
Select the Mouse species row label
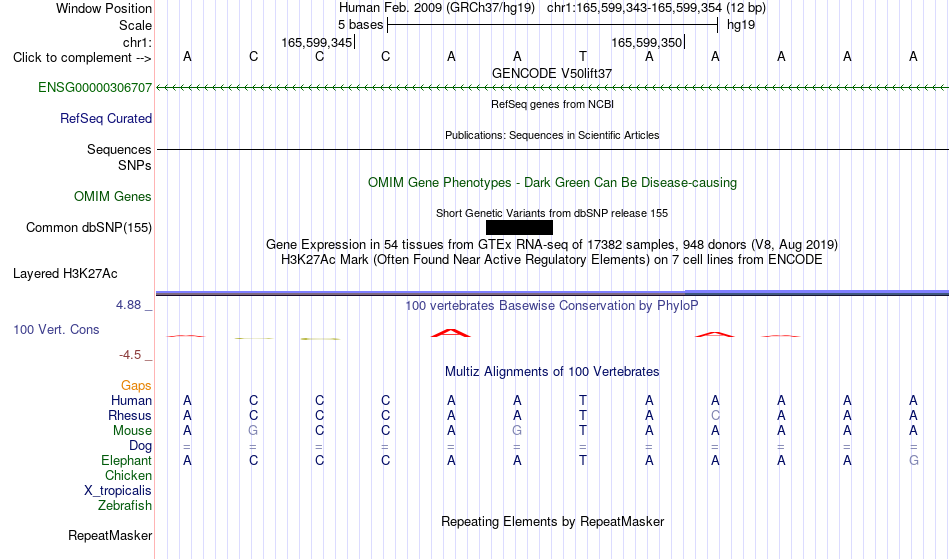click(x=133, y=431)
